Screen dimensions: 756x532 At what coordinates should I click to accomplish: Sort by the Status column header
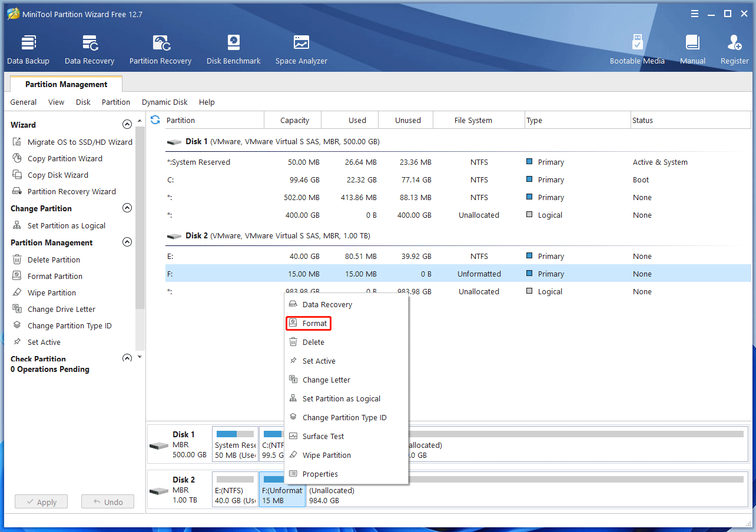691,120
